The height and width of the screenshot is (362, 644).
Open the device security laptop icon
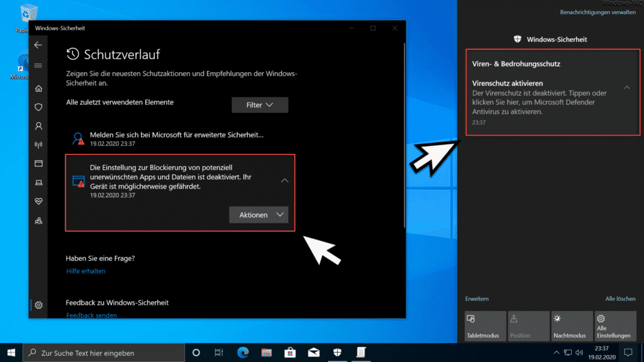[x=38, y=182]
